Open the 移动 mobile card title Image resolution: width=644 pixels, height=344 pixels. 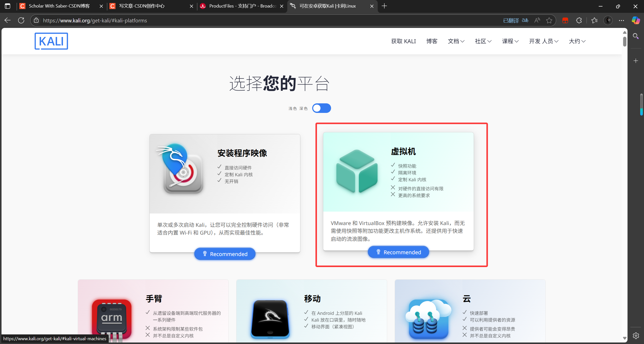pyautogui.click(x=312, y=298)
